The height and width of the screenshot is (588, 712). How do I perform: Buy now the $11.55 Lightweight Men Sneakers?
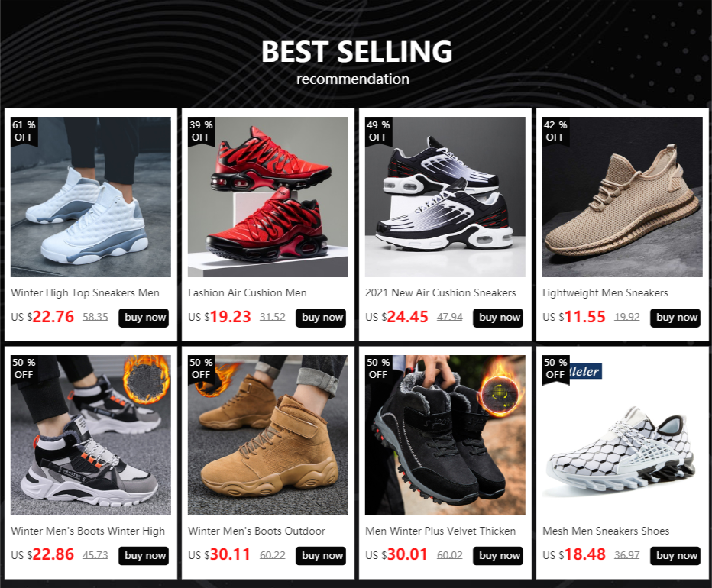tap(675, 318)
